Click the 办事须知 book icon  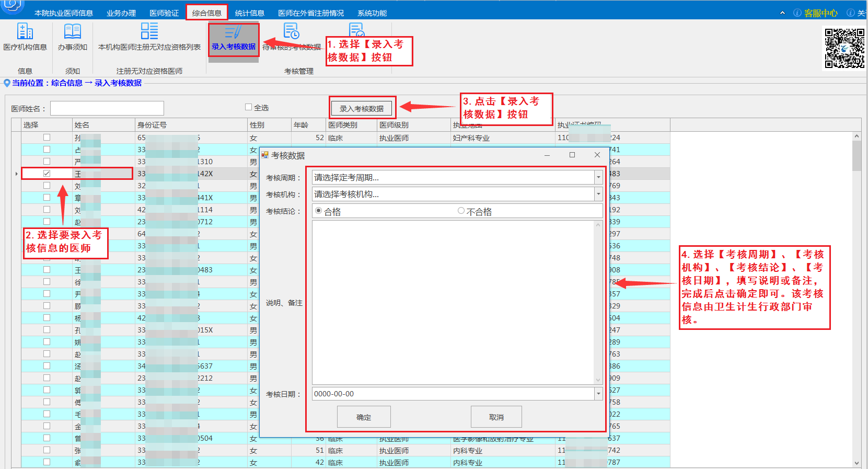(72, 32)
